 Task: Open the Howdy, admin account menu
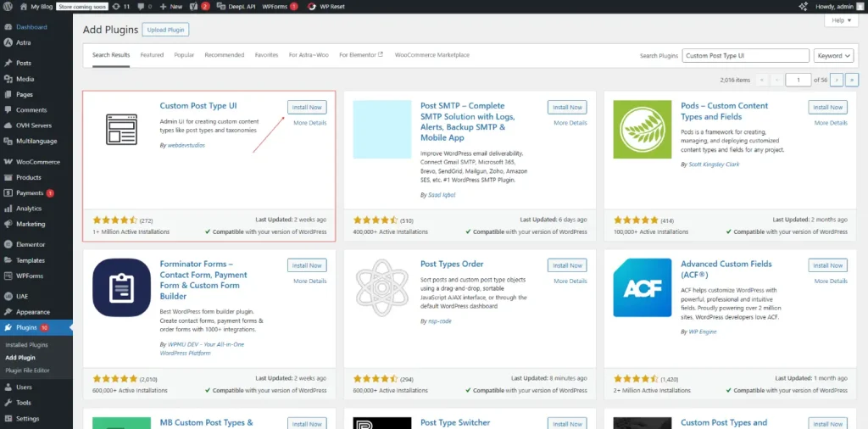pos(840,7)
